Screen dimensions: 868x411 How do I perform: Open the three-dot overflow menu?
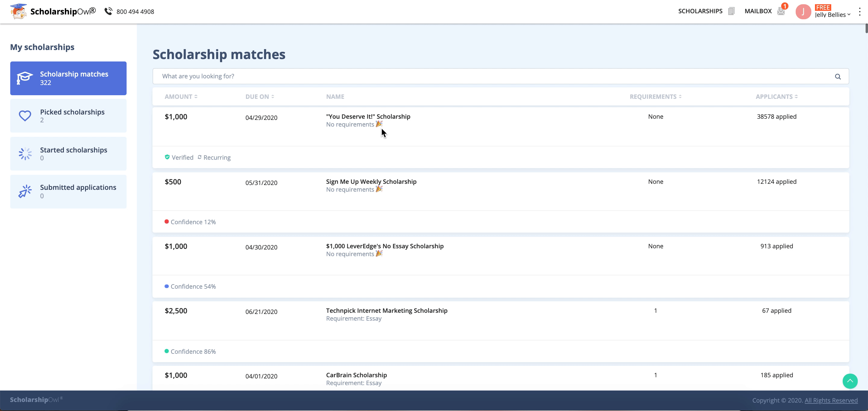(x=860, y=12)
